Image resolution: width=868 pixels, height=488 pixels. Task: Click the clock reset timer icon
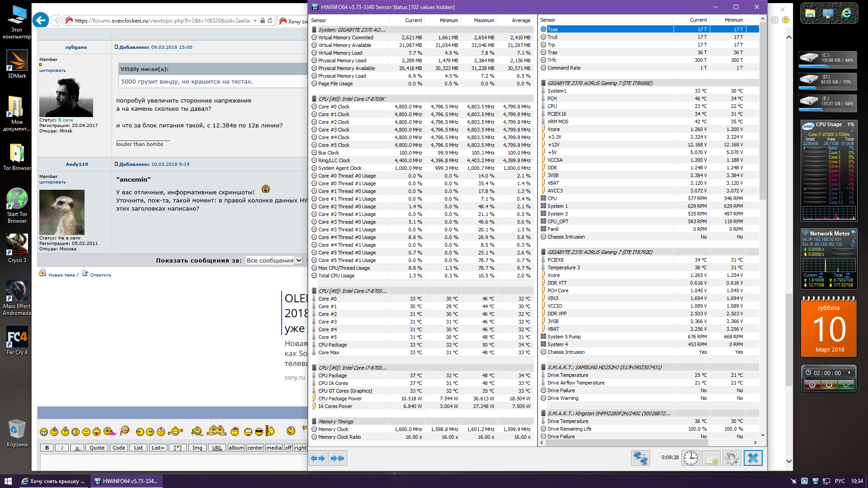[690, 458]
